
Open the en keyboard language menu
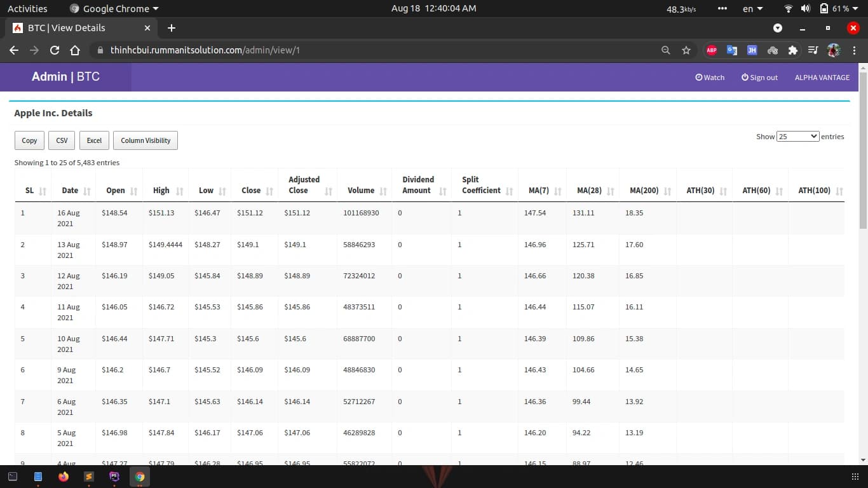(x=753, y=9)
